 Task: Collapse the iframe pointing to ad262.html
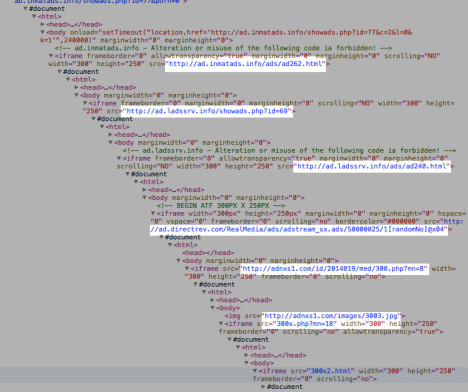[51, 55]
